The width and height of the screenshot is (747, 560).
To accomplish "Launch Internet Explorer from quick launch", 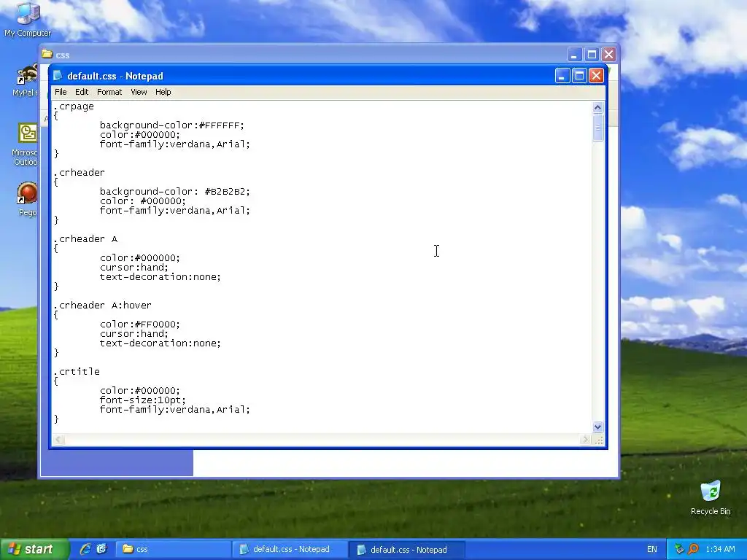I will pos(85,549).
